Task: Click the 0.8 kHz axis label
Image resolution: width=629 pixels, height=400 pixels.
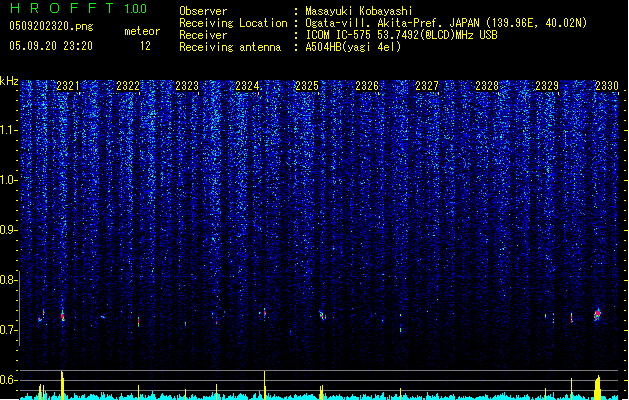Action: coord(8,280)
